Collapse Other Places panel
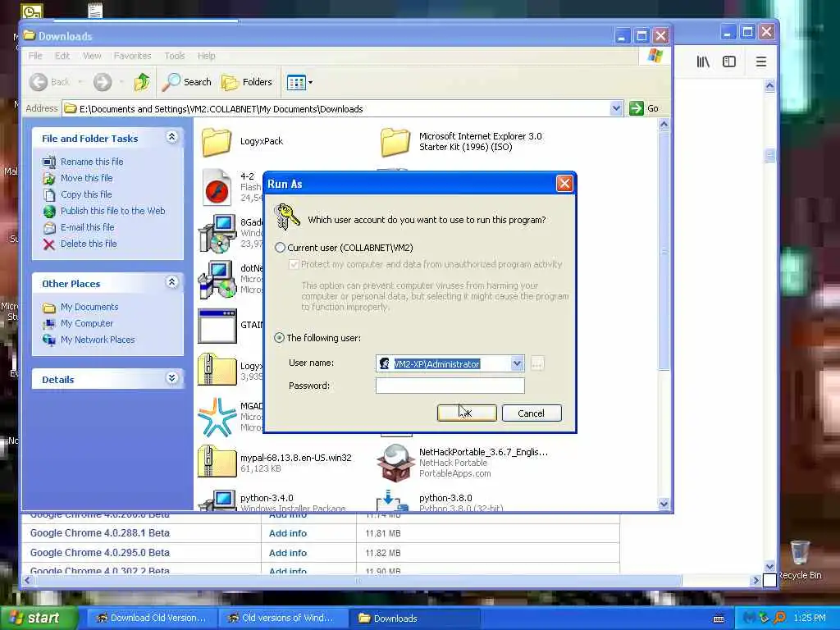This screenshot has height=630, width=840. 172,282
